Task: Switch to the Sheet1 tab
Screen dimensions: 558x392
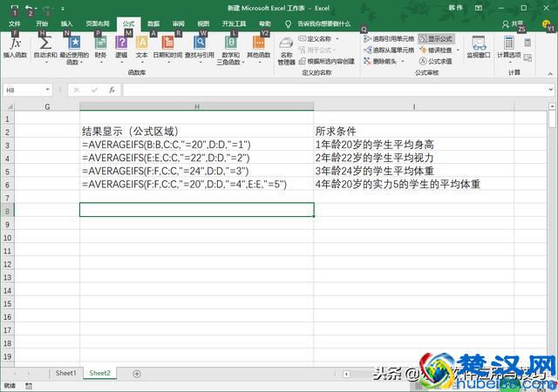Action: (x=66, y=373)
